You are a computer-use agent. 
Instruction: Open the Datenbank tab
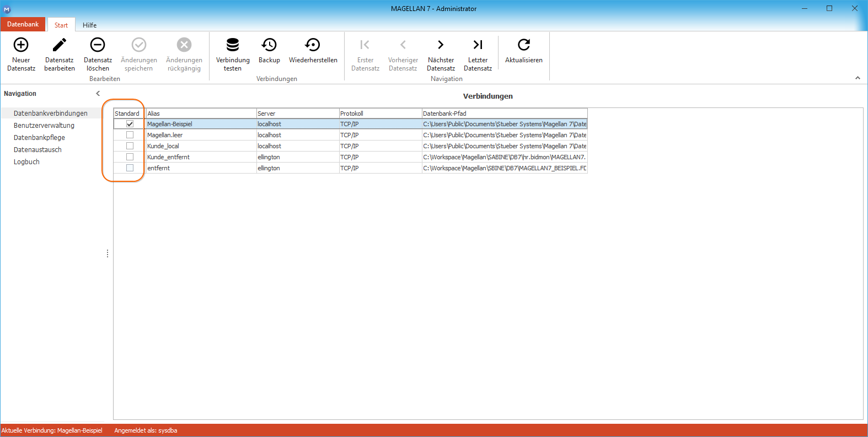[23, 24]
